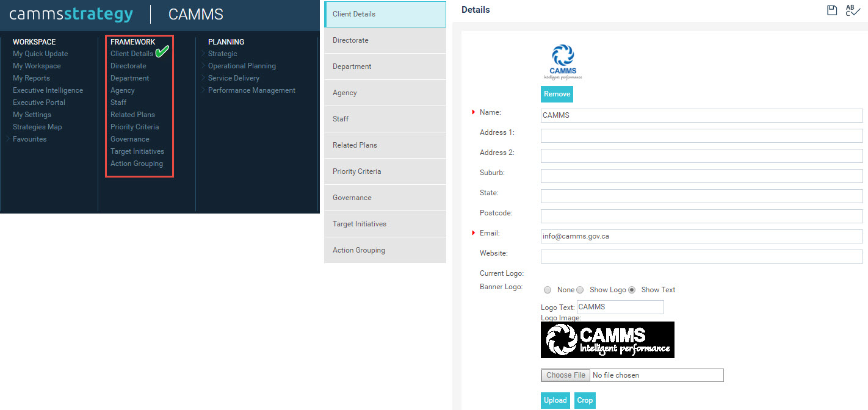Select the Show Logo radio button
Image resolution: width=868 pixels, height=410 pixels.
click(x=580, y=290)
